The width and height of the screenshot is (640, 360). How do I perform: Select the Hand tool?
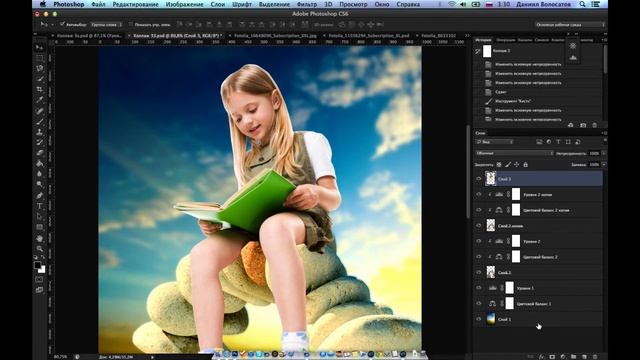pos(40,238)
